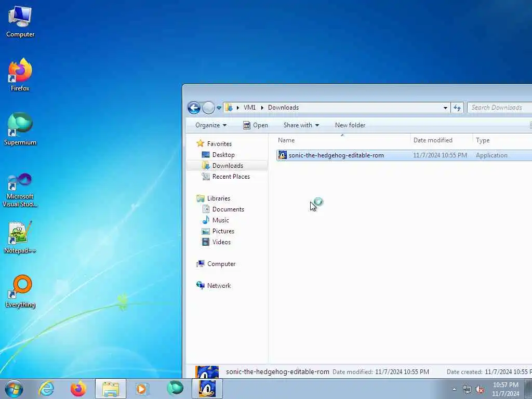This screenshot has width=532, height=399.
Task: Launch Firefox from desktop shortcut
Action: (x=20, y=75)
